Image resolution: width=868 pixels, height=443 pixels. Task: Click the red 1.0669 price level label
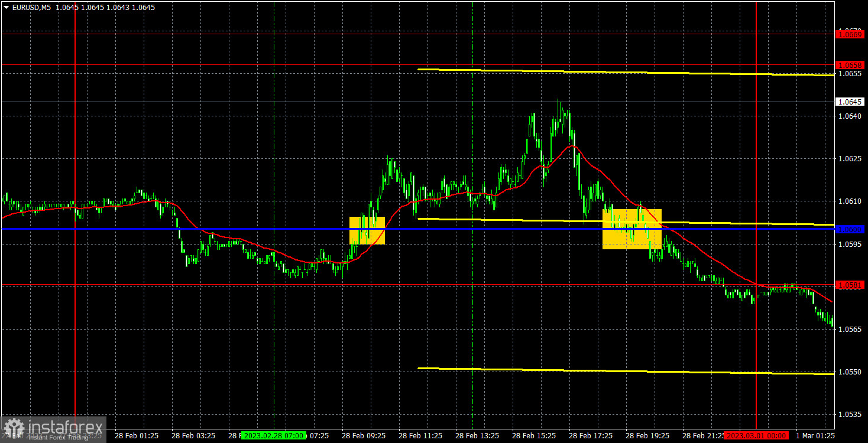point(850,34)
